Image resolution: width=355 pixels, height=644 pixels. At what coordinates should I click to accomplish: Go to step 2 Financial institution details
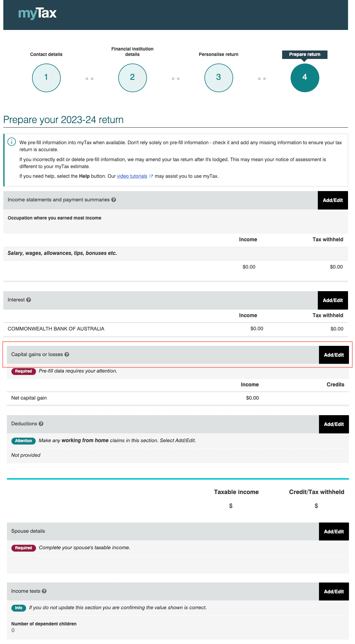132,78
